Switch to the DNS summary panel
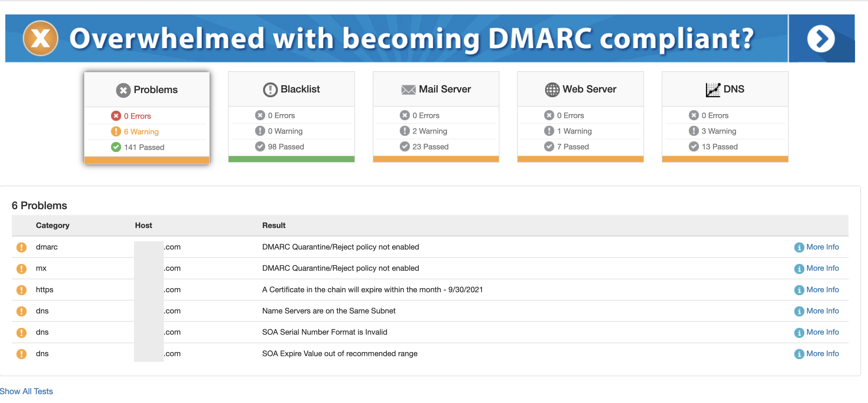This screenshot has width=868, height=403. point(725,117)
